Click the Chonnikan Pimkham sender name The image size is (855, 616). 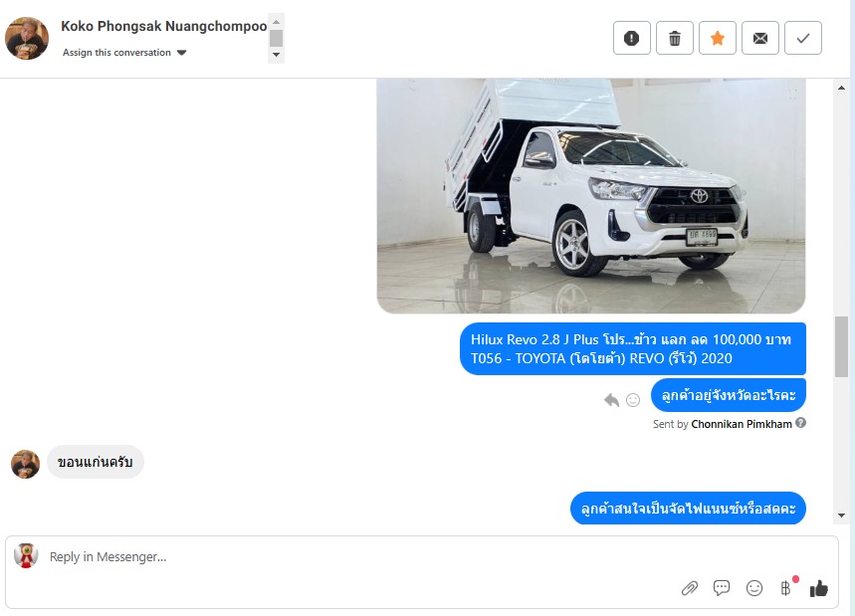pyautogui.click(x=742, y=424)
